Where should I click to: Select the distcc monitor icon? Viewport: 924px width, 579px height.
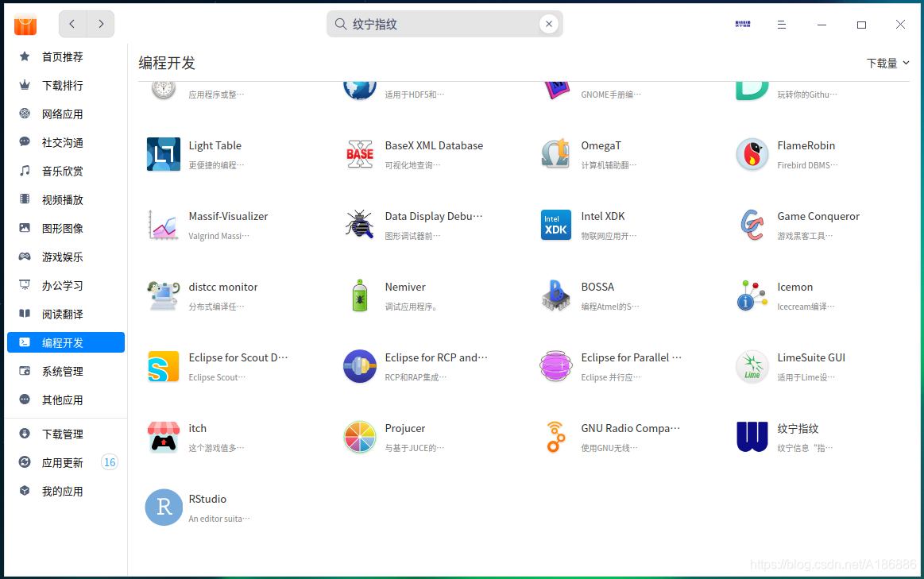163,295
